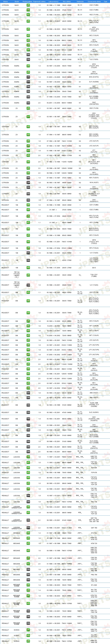The height and width of the screenshot is (644, 110).
Task: Click 'RHZ (DW10ATED)' engine code cell
Action: [94, 103]
